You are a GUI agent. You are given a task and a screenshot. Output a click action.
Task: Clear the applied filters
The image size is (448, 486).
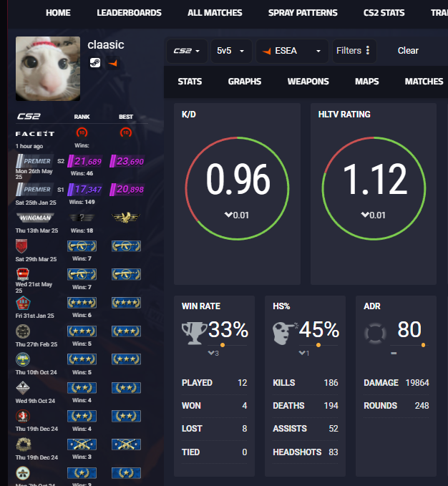[x=408, y=51]
